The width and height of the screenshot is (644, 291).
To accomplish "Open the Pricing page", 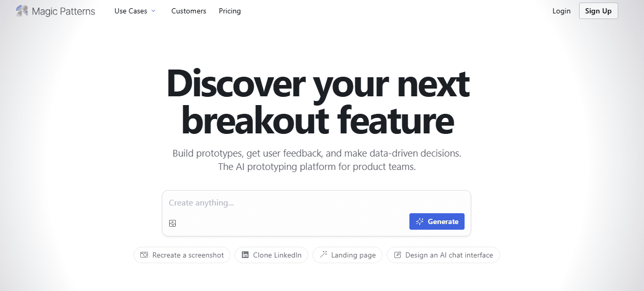I will point(229,11).
